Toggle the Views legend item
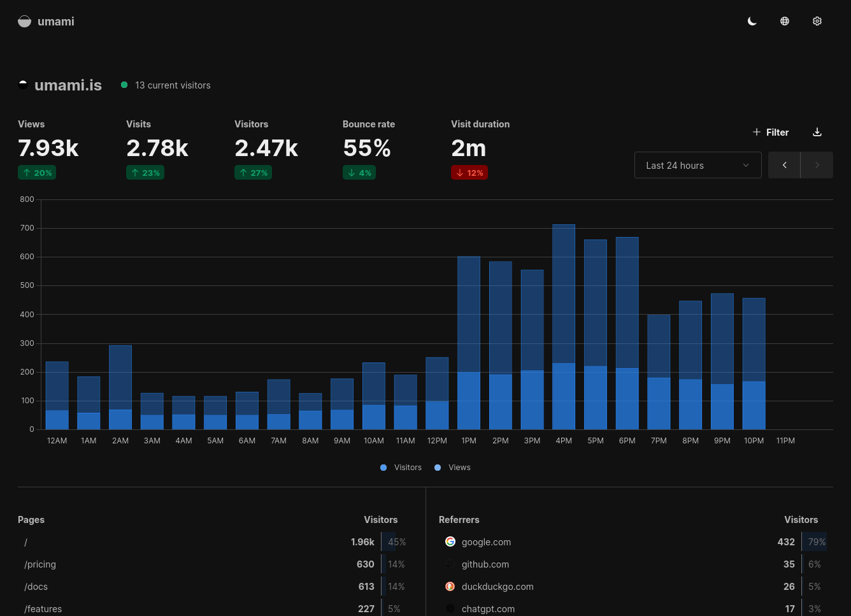 (x=452, y=468)
